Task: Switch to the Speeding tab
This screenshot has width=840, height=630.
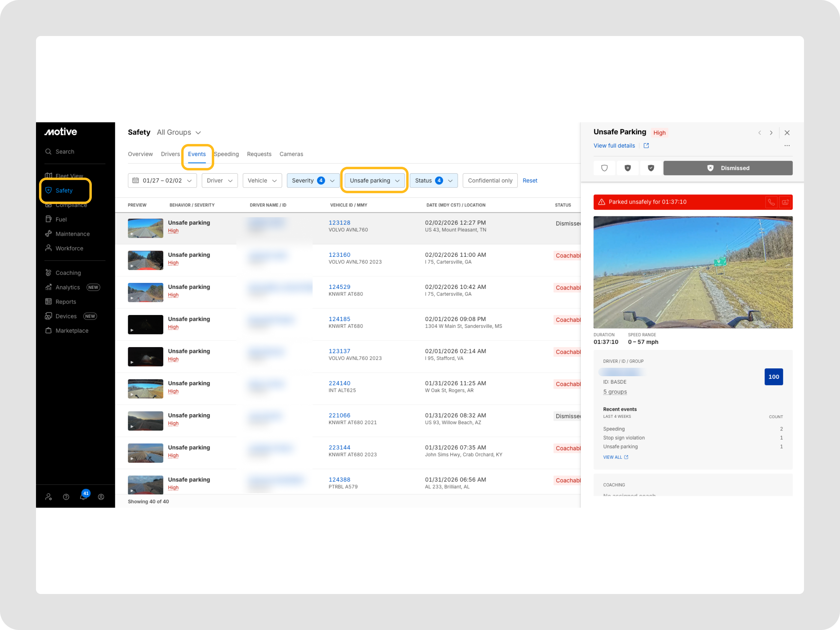Action: tap(226, 154)
